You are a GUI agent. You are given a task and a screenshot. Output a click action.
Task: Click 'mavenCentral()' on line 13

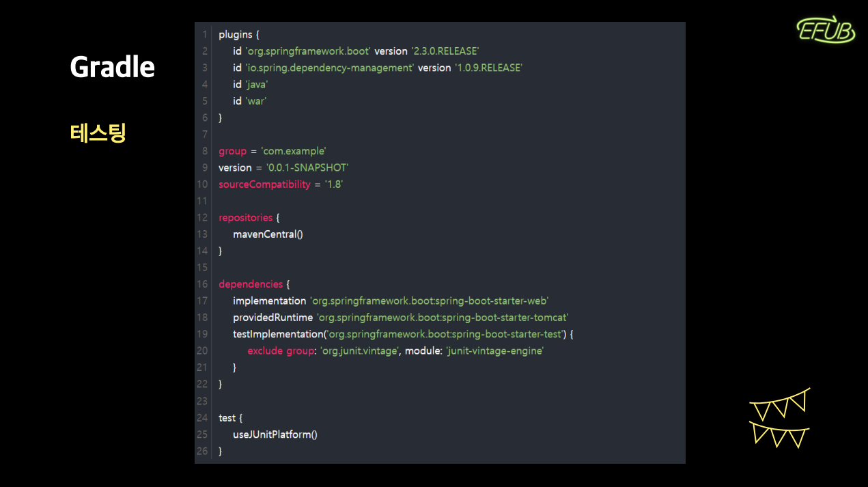click(x=268, y=234)
